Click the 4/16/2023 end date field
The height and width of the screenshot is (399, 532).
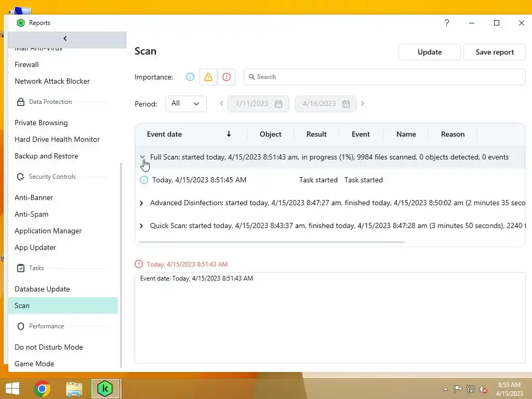click(326, 104)
